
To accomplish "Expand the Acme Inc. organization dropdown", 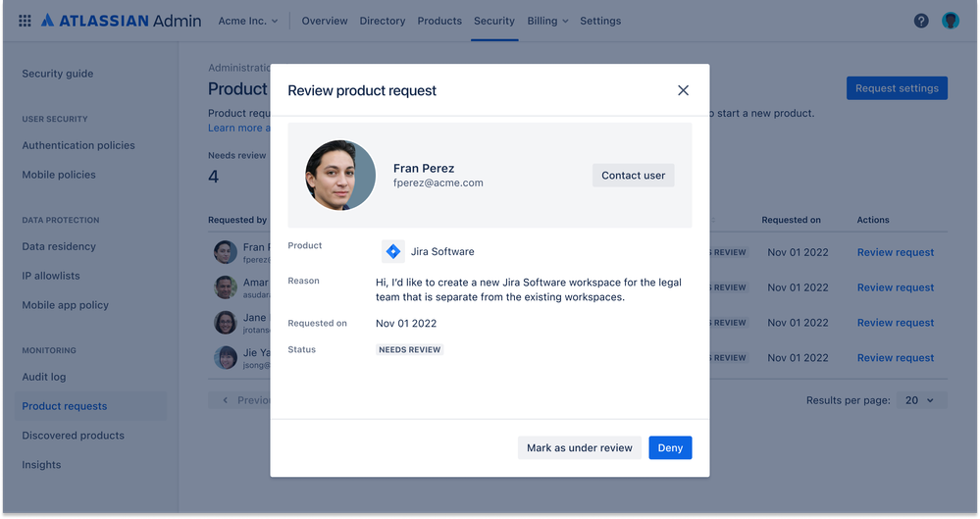I will pyautogui.click(x=247, y=21).
